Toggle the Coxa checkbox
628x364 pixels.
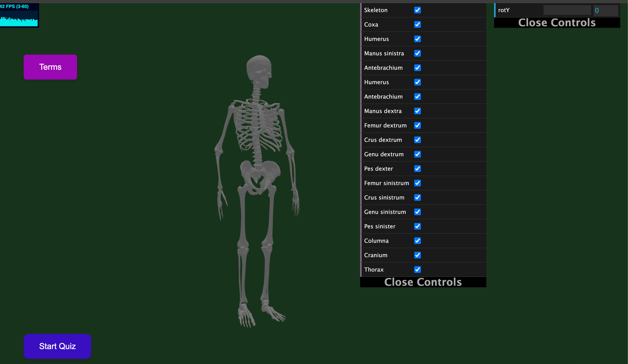click(418, 24)
